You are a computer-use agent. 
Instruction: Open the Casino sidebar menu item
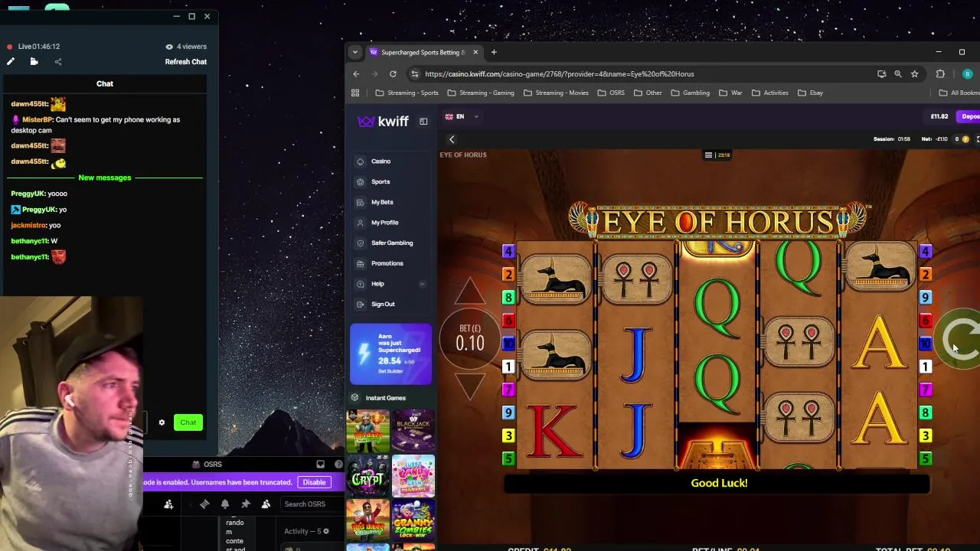(x=390, y=161)
